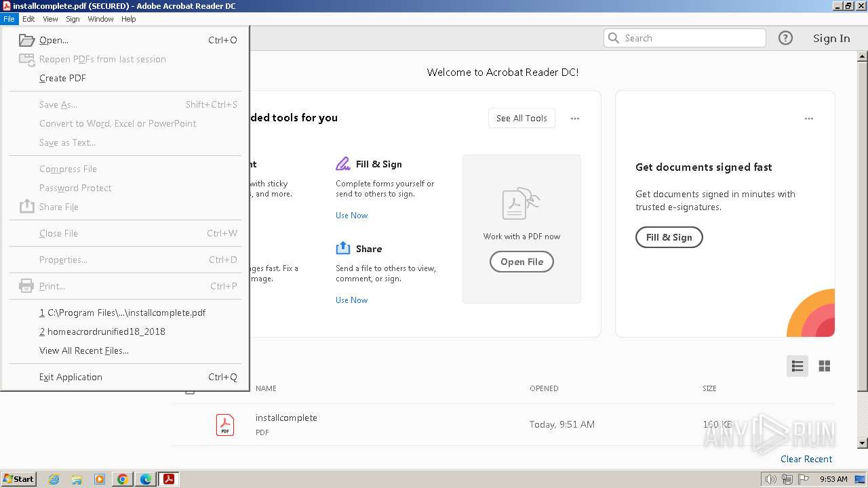Click Reopen PDFs from last session

125,59
